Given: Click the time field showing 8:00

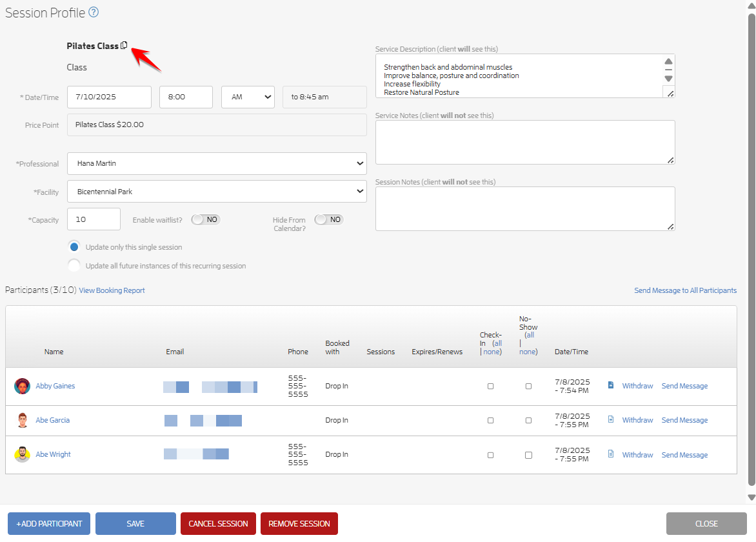Looking at the screenshot, I should tap(186, 97).
